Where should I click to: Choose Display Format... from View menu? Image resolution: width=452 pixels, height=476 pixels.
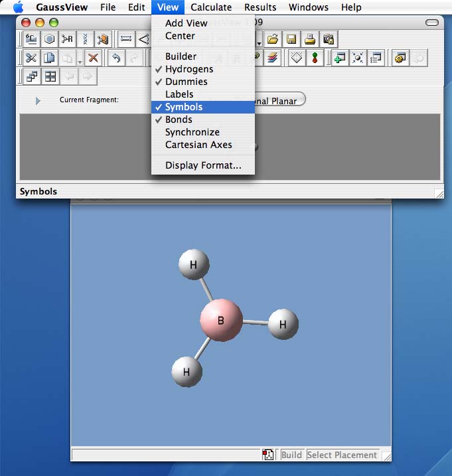[x=203, y=165]
